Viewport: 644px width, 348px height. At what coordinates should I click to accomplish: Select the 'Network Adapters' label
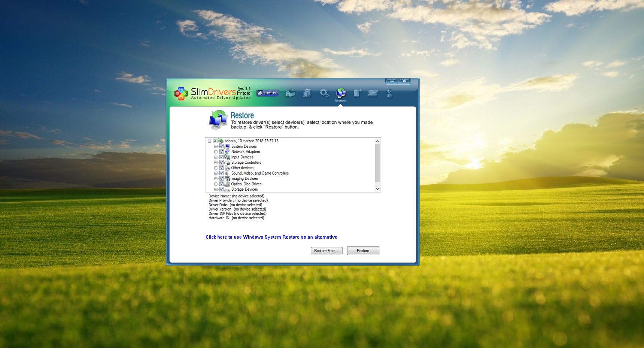246,152
